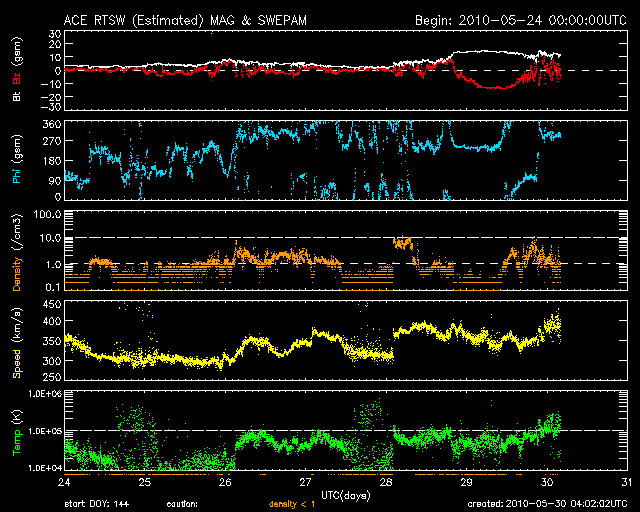Click the '1.0E+05' tick on Temp axis
The height and width of the screenshot is (512, 640).
tap(45, 431)
